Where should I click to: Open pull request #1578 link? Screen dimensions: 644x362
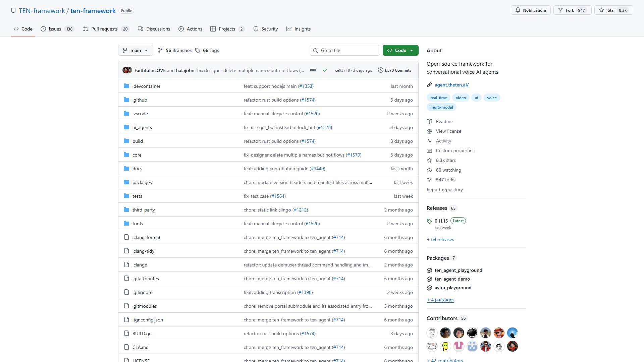click(x=324, y=127)
